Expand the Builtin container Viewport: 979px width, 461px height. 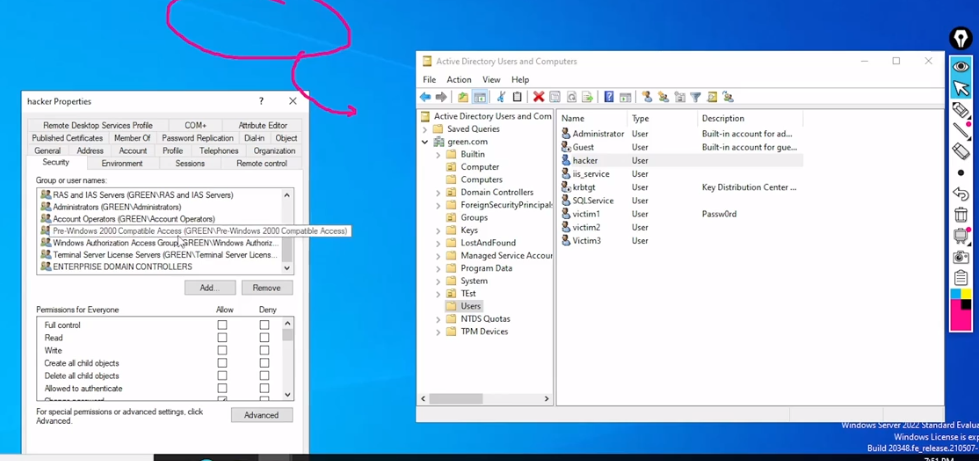pyautogui.click(x=438, y=154)
